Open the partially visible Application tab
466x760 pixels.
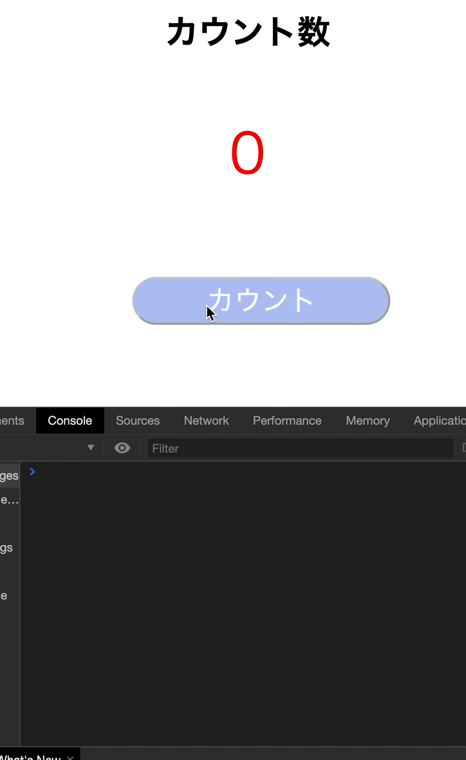point(439,421)
